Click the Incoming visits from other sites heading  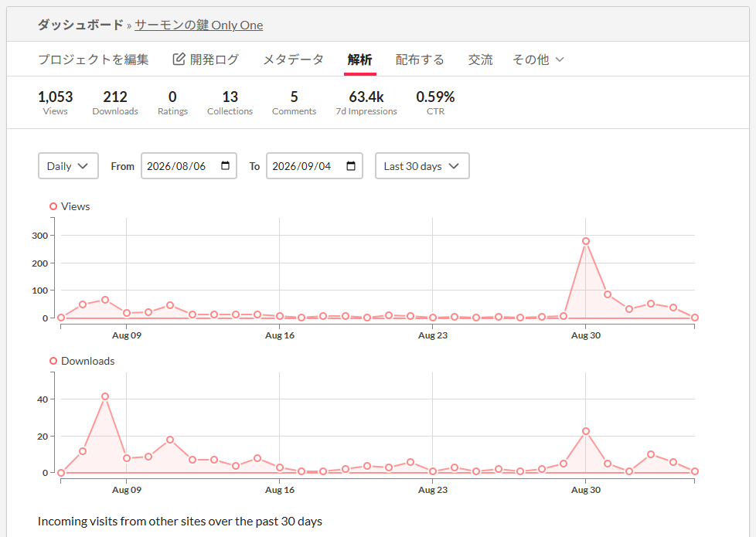[180, 522]
